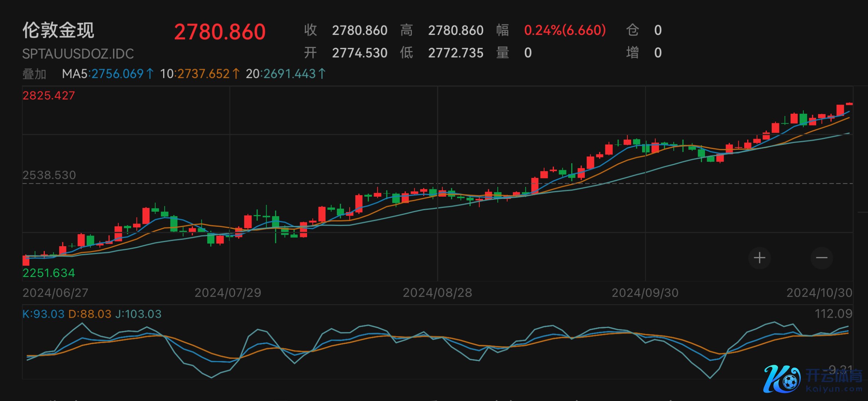
Task: Click the symbol code SPTAUUSDOZ.IDC
Action: [78, 54]
